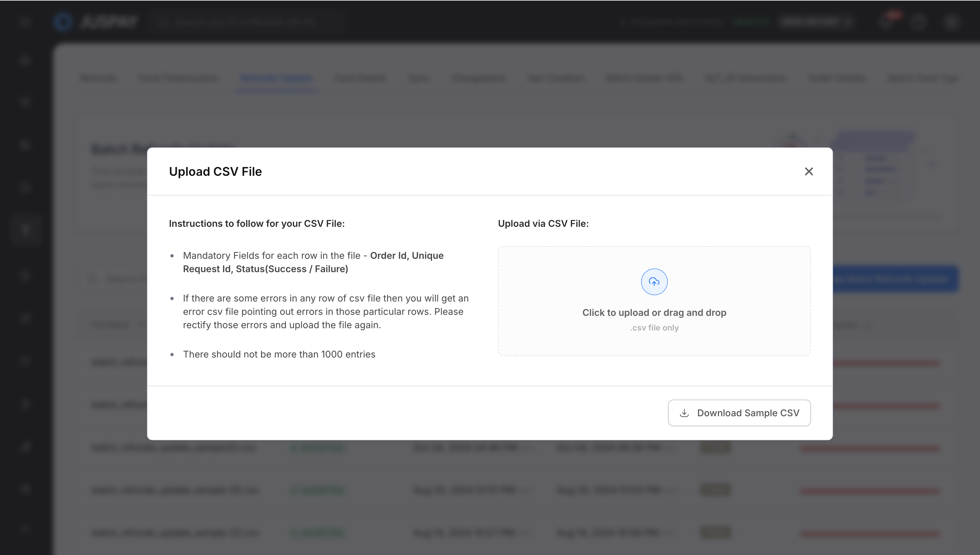Click the Juspay logo in header
Screen dimensions: 980x555
click(96, 22)
